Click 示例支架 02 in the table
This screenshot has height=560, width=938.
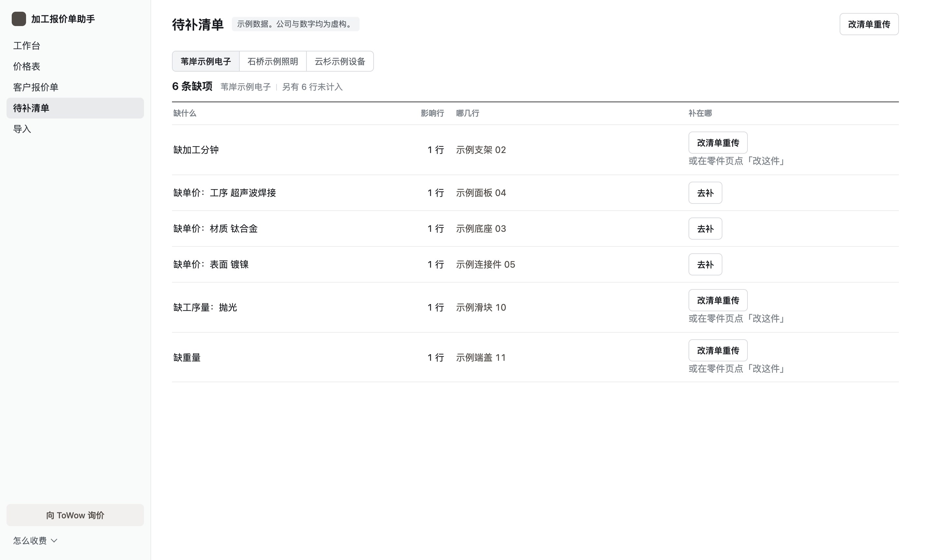click(x=481, y=150)
